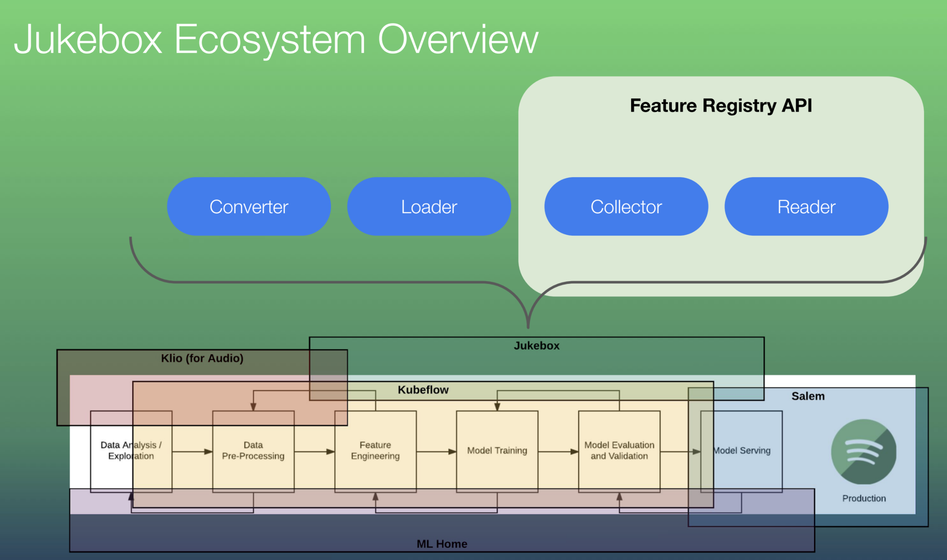The image size is (947, 560).
Task: Click the ML Home label
Action: (x=442, y=544)
